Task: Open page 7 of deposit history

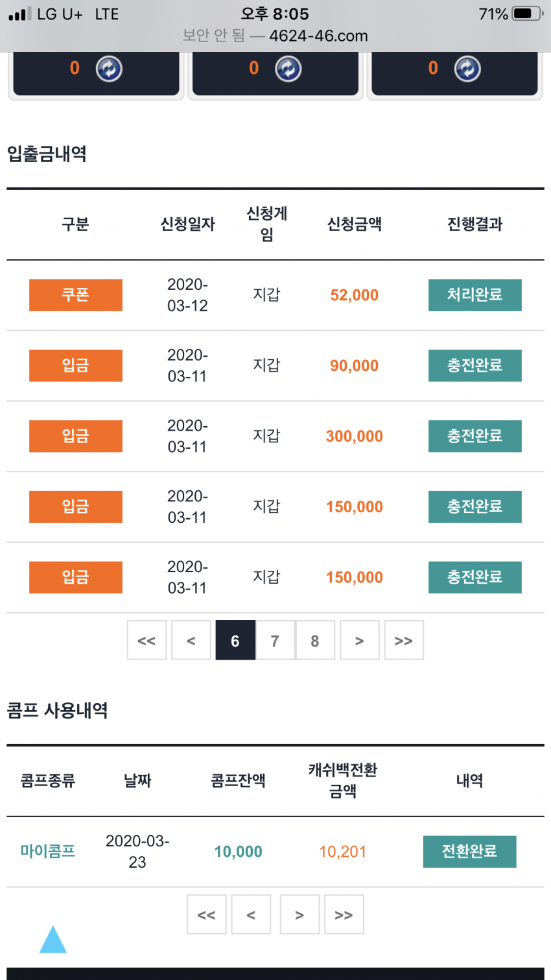Action: click(275, 640)
